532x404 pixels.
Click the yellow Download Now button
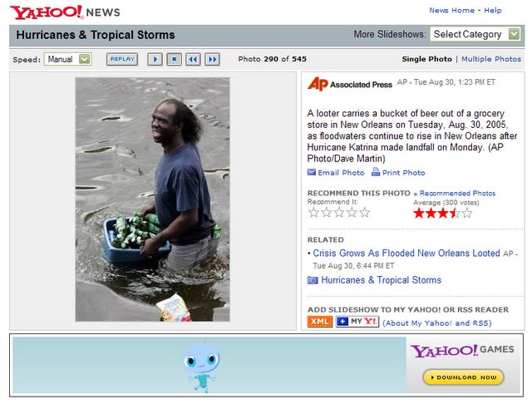coord(464,377)
